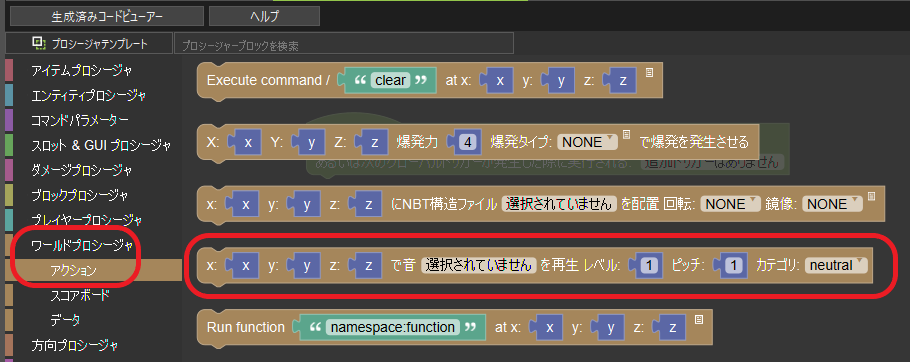Click the y variable in the NBT structure block
The image size is (910, 362).
coord(307,204)
